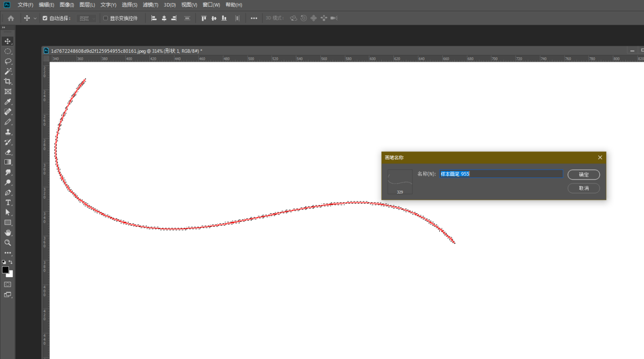Open the 图层(L) menu
Viewport: 644px width, 359px height.
[x=87, y=5]
